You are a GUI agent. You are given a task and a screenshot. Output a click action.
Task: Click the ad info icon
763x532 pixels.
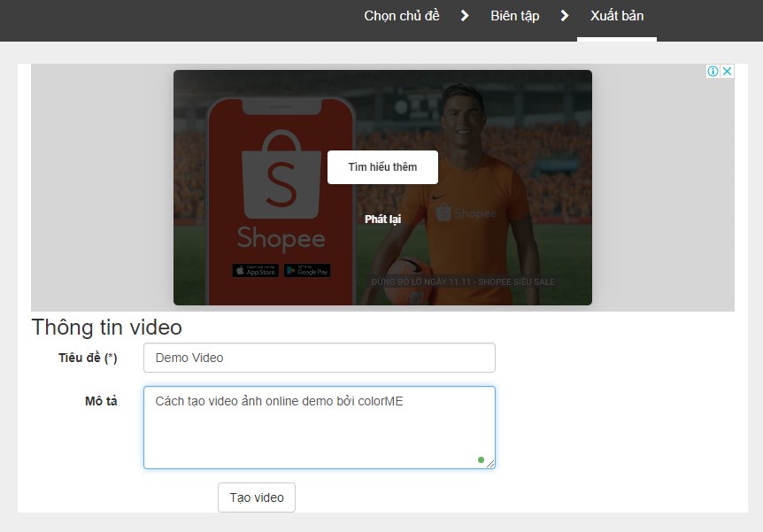coord(713,72)
